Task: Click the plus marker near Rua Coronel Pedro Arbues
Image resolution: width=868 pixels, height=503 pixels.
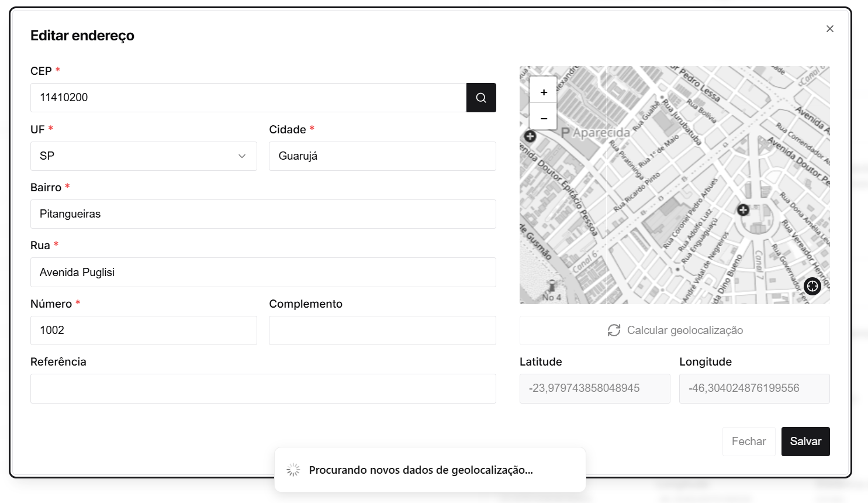Action: [x=743, y=209]
